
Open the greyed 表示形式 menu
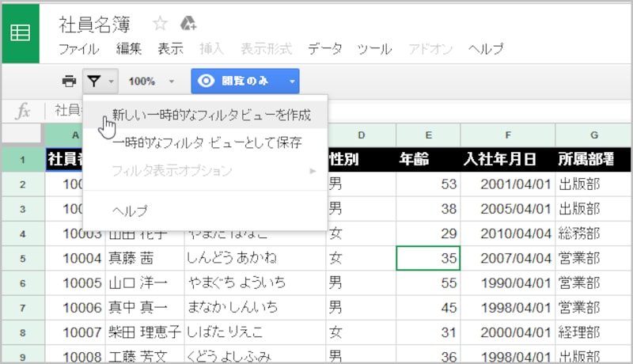click(x=266, y=49)
